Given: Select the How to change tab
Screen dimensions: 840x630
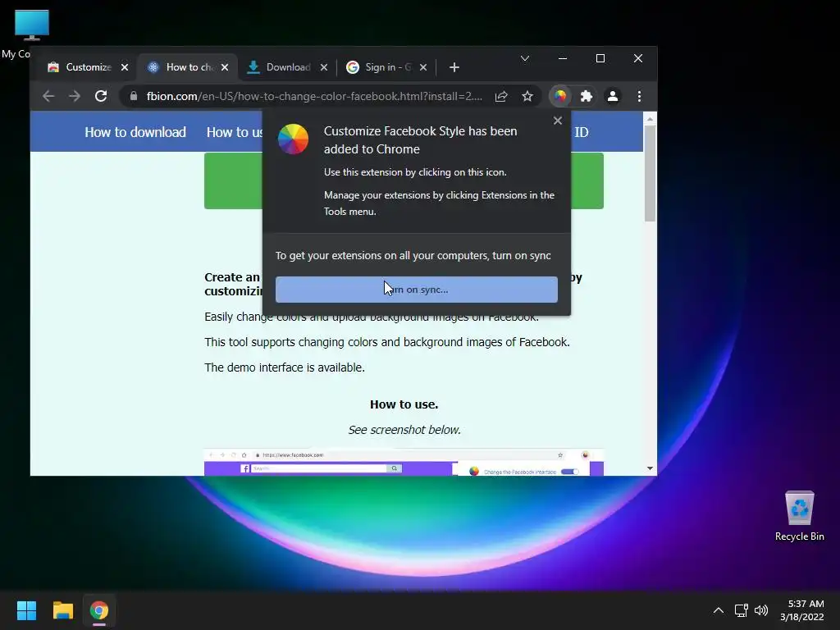Looking at the screenshot, I should coord(189,67).
